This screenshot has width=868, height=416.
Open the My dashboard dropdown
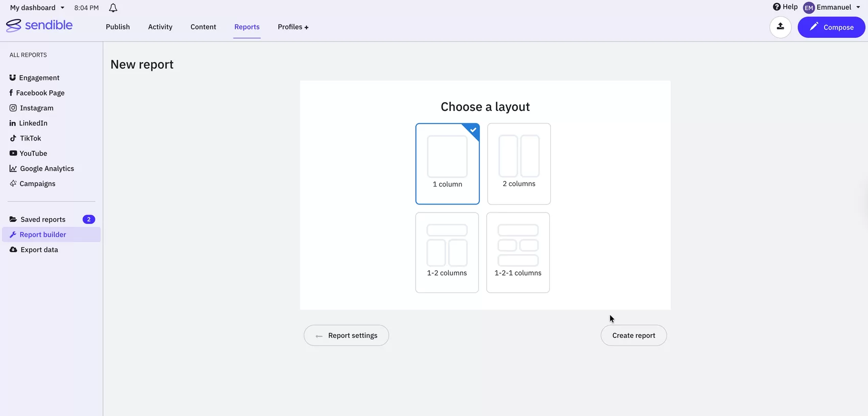coord(37,8)
